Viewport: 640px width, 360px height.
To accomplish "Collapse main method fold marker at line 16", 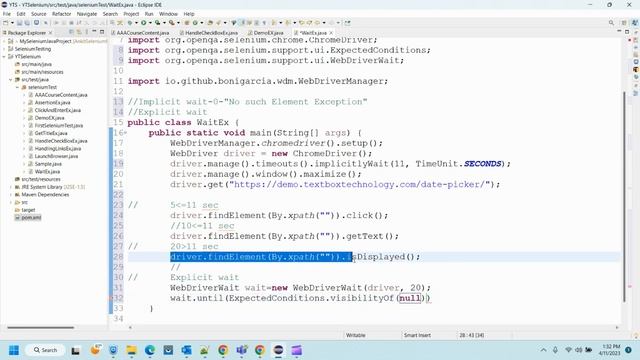I will point(125,133).
